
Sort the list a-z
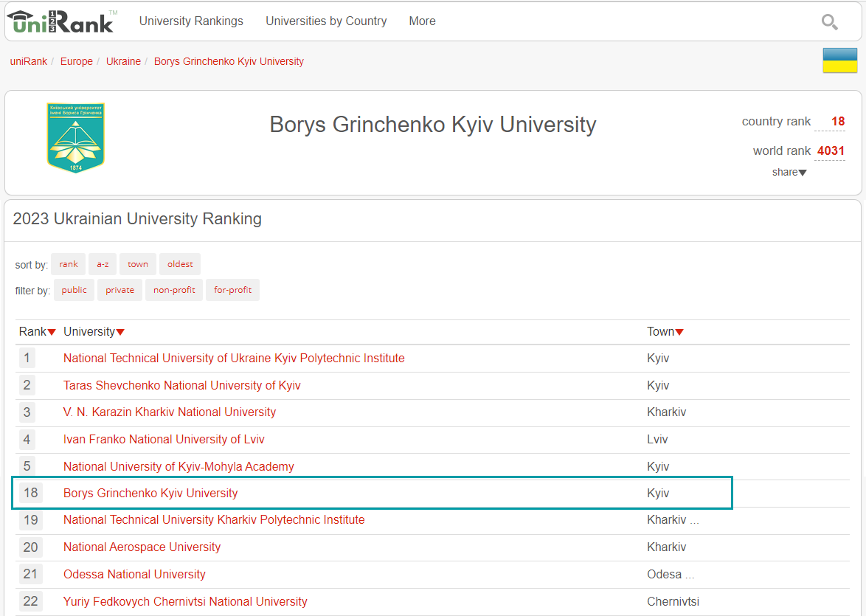pos(103,264)
